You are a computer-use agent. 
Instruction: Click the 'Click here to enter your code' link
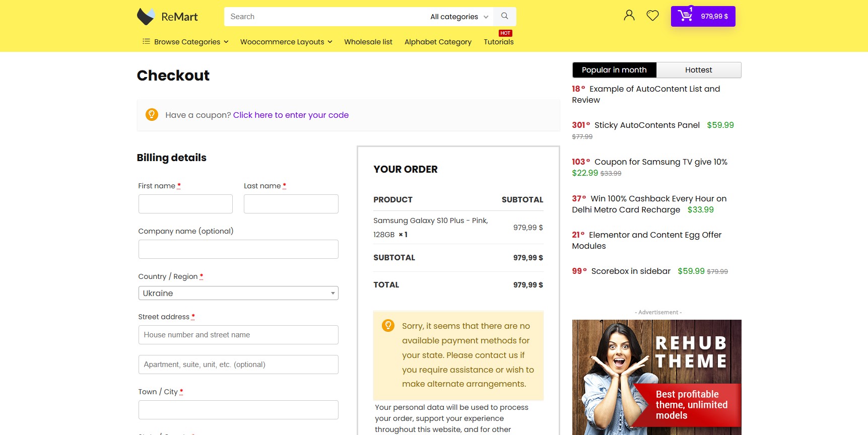(x=291, y=115)
